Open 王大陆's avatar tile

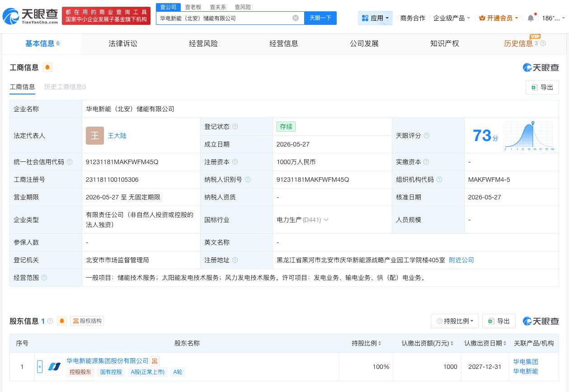(x=95, y=136)
